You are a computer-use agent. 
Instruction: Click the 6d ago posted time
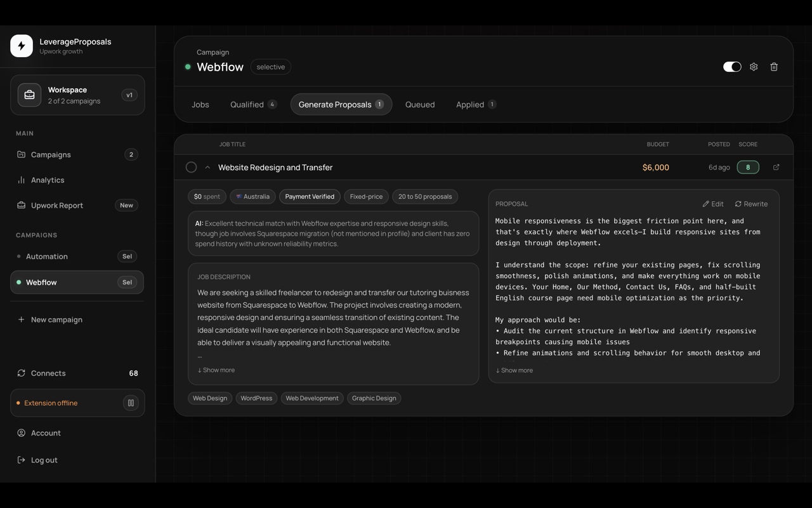click(x=719, y=168)
